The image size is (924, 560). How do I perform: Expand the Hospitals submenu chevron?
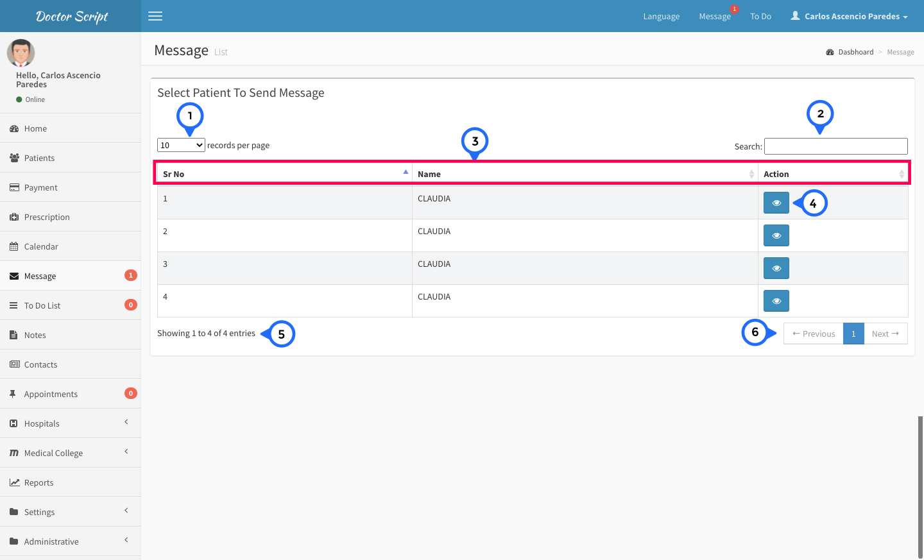pyautogui.click(x=126, y=422)
